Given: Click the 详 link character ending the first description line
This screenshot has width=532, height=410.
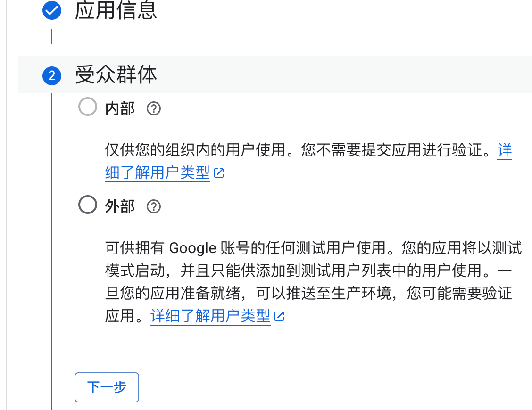Looking at the screenshot, I should (x=505, y=150).
